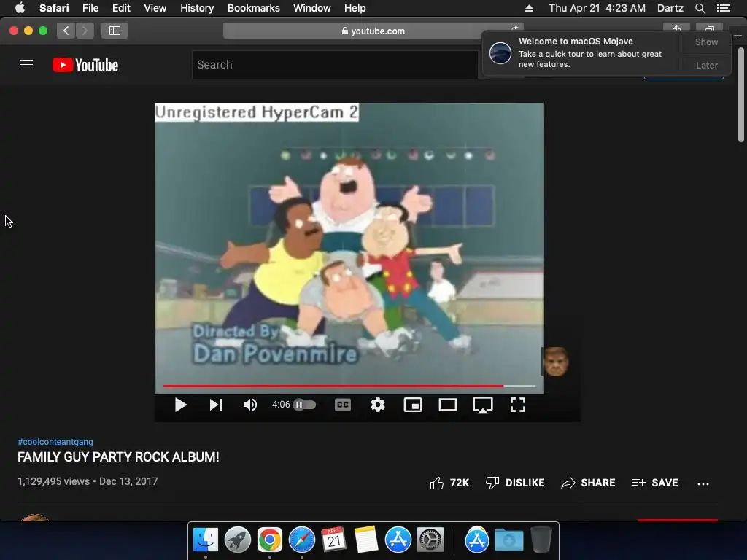Open Launchpad from the Dock
747x560 pixels.
click(x=238, y=540)
